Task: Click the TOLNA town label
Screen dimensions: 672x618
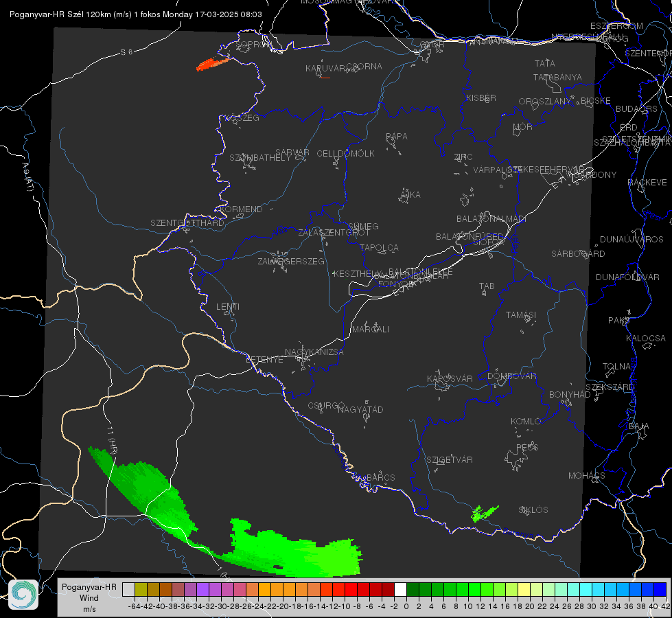Action: pyautogui.click(x=616, y=366)
